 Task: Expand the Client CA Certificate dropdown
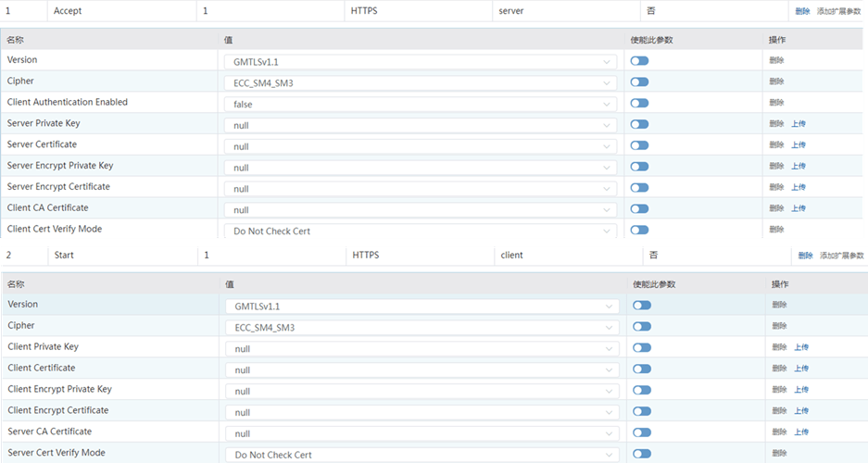[421, 210]
